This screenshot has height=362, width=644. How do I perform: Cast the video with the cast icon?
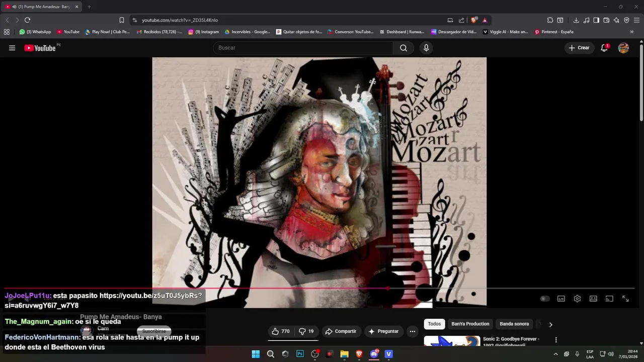(x=609, y=299)
